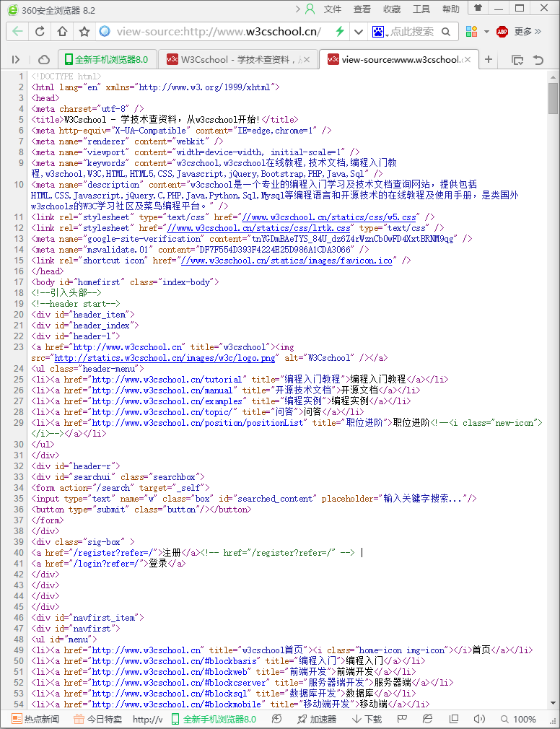The image size is (560, 729).
Task: Expand the address bar history dropdown
Action: [x=359, y=32]
